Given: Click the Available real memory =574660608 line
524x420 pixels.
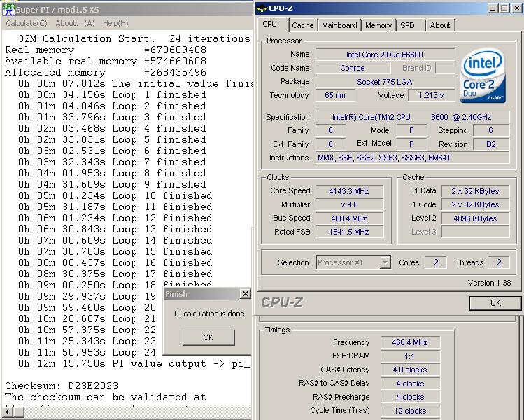Looking at the screenshot, I should click(106, 61).
